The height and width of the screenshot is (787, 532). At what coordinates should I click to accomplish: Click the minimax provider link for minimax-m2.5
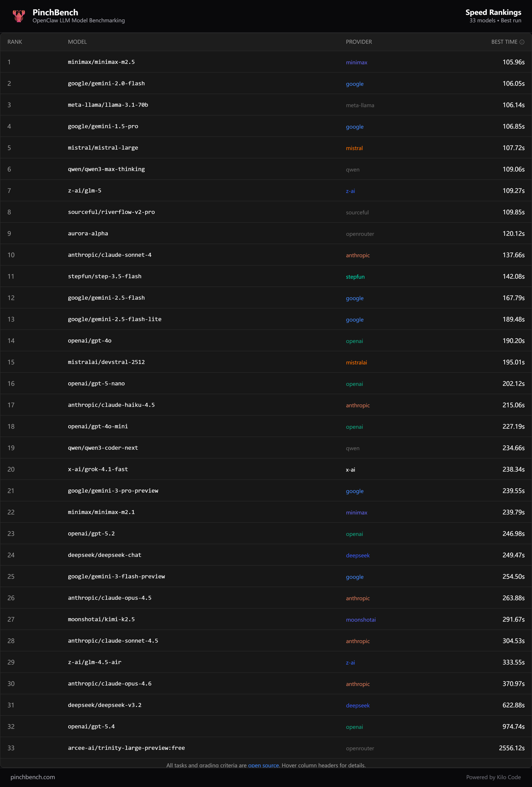tap(356, 62)
